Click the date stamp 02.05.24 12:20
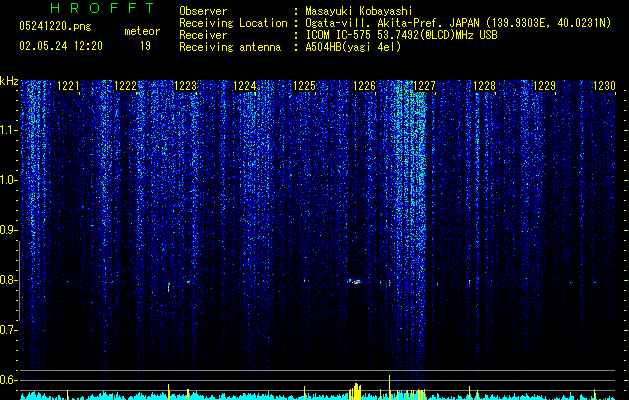The height and width of the screenshot is (400, 629). 61,46
